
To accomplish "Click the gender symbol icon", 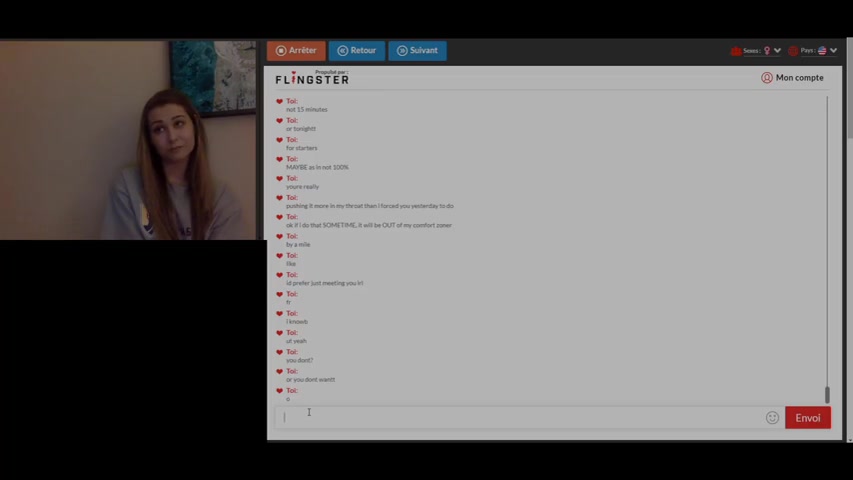I will click(x=767, y=51).
